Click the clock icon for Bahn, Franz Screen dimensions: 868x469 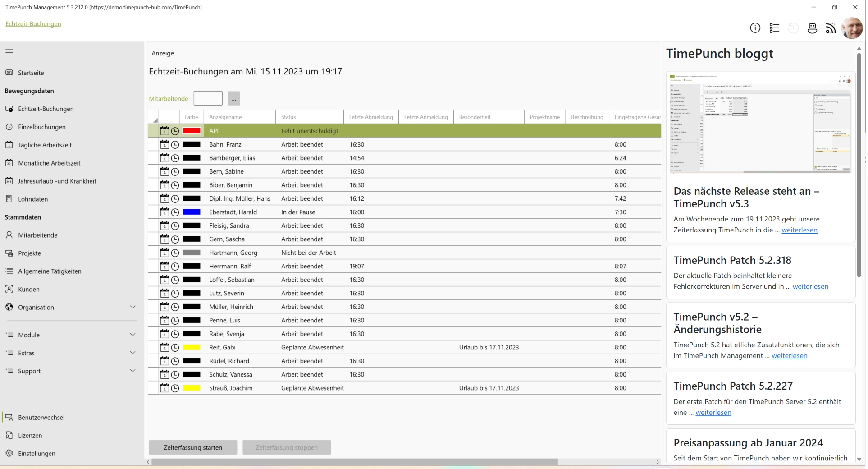pyautogui.click(x=175, y=145)
